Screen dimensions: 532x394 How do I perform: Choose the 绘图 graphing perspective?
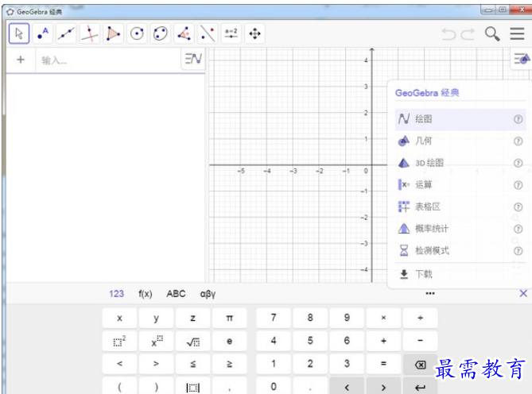coord(460,119)
